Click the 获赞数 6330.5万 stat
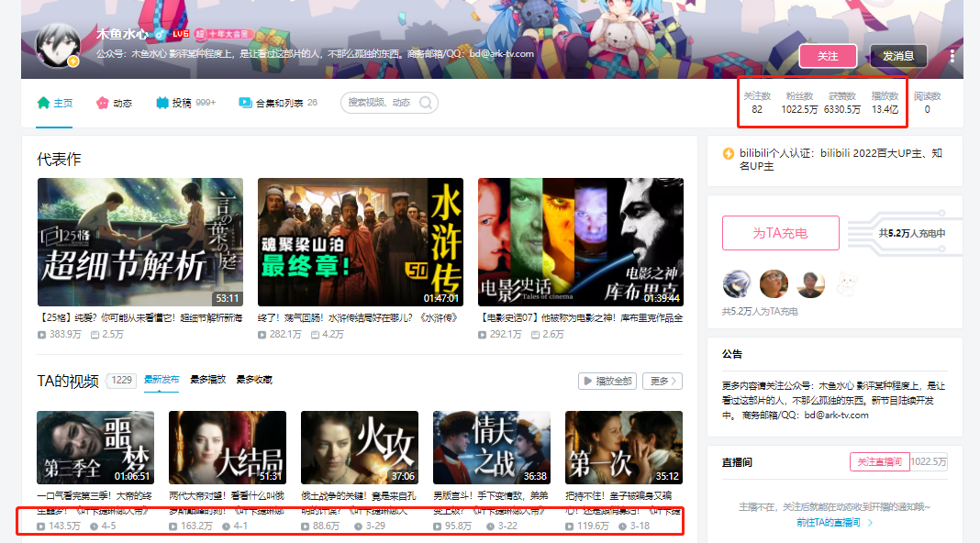 click(841, 103)
